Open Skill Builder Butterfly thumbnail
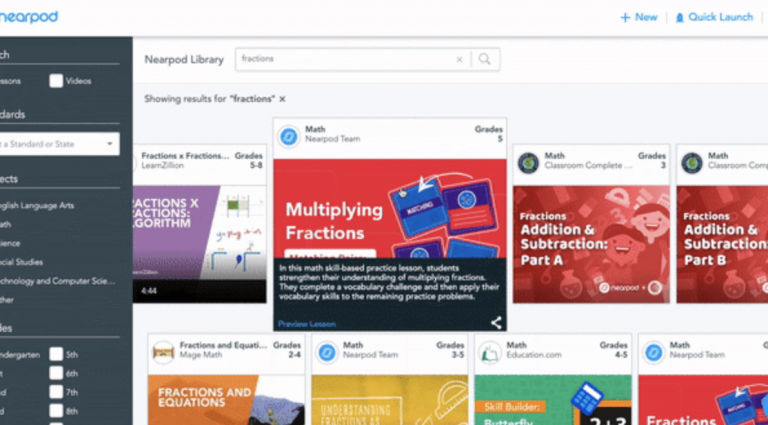 [553, 400]
